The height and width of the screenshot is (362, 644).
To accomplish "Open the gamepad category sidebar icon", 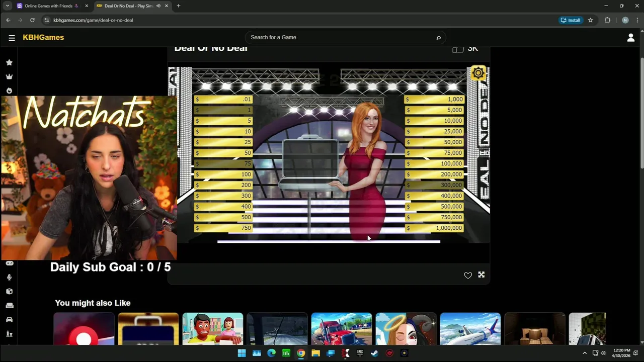I will (x=9, y=263).
